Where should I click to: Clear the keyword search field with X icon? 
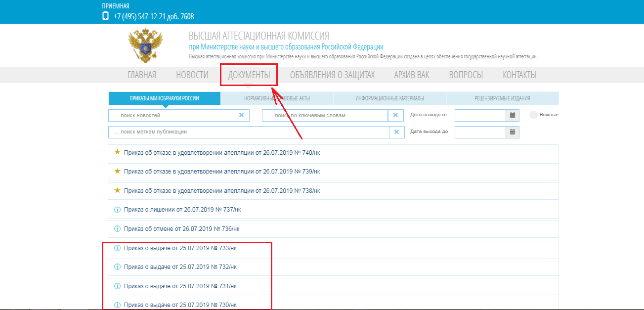395,115
